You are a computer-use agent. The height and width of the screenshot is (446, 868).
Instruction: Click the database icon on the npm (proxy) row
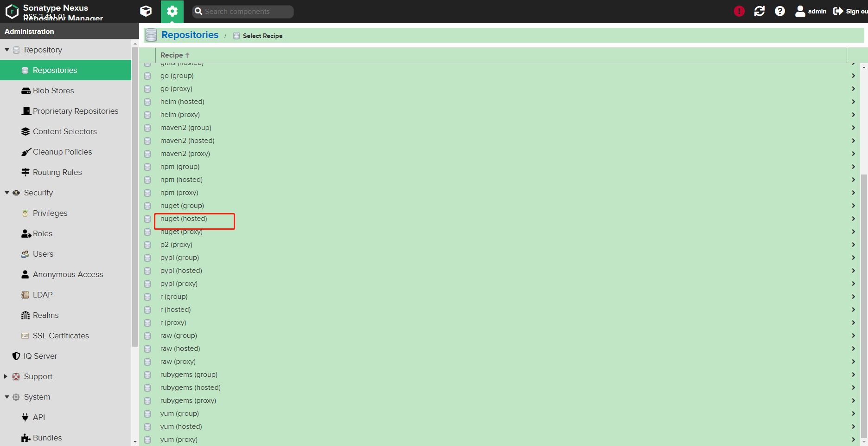pyautogui.click(x=147, y=193)
